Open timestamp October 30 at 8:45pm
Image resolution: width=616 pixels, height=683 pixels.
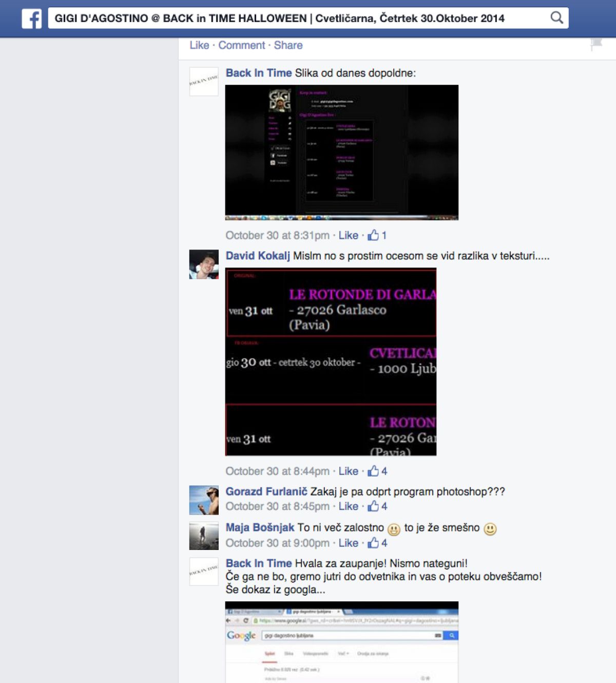tap(277, 506)
